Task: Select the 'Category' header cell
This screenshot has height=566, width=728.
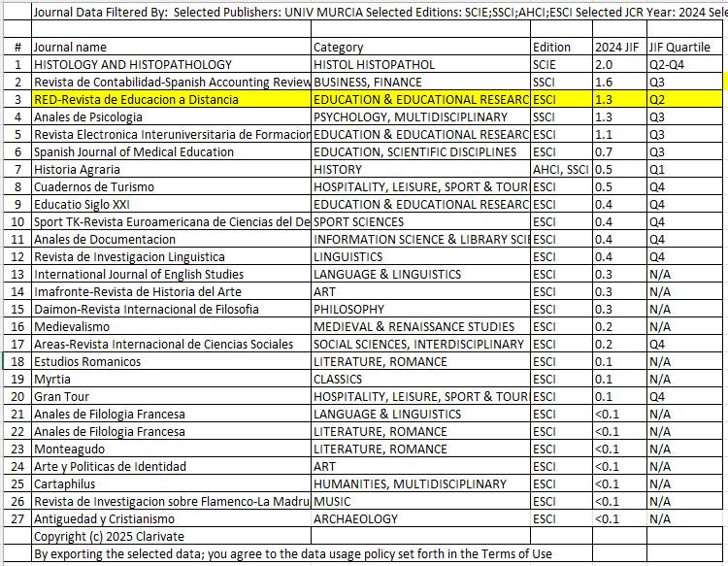Action: pyautogui.click(x=420, y=47)
